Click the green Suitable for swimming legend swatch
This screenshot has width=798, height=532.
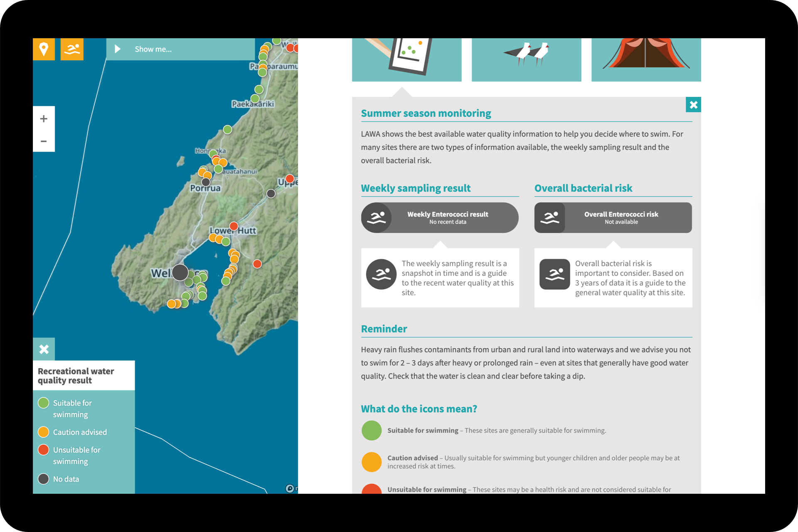[44, 403]
